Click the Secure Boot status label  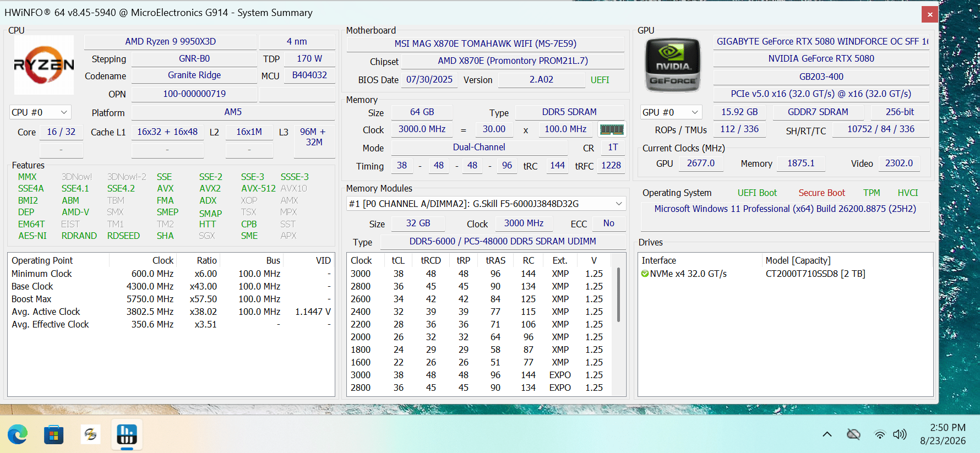point(821,193)
